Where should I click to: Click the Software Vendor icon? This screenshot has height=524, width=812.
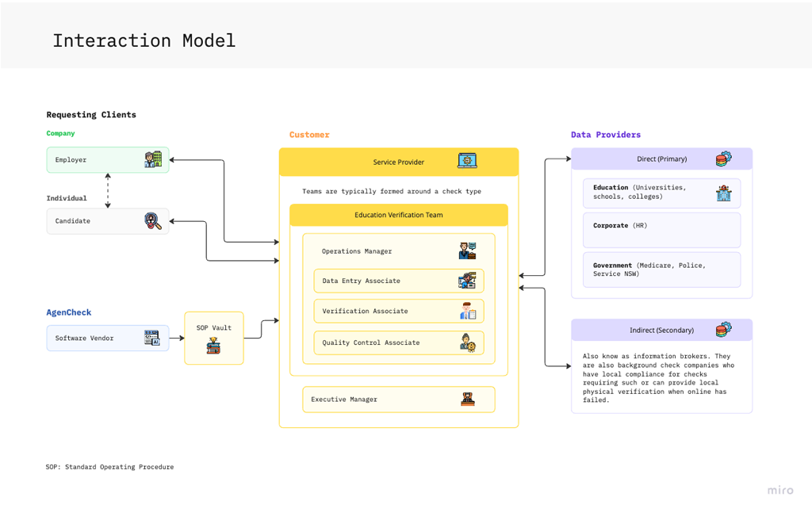[152, 338]
